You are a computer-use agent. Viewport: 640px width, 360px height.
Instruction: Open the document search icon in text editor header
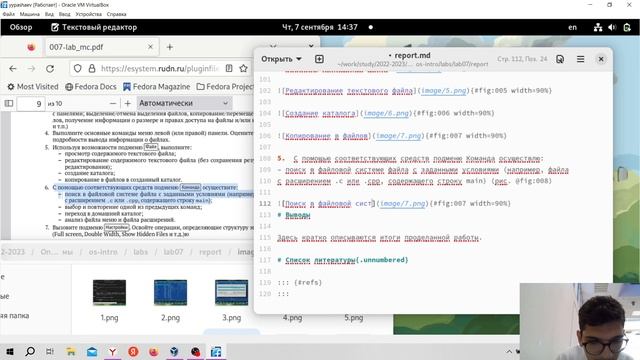(x=560, y=59)
